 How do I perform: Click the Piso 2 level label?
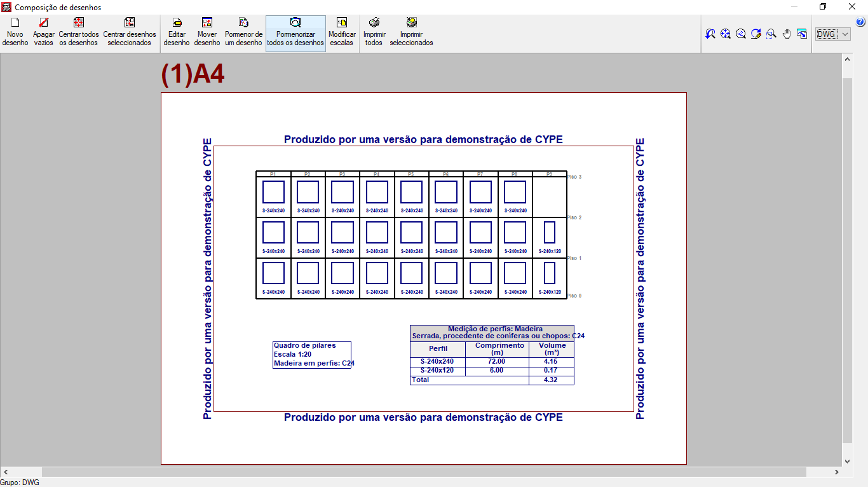tap(574, 217)
